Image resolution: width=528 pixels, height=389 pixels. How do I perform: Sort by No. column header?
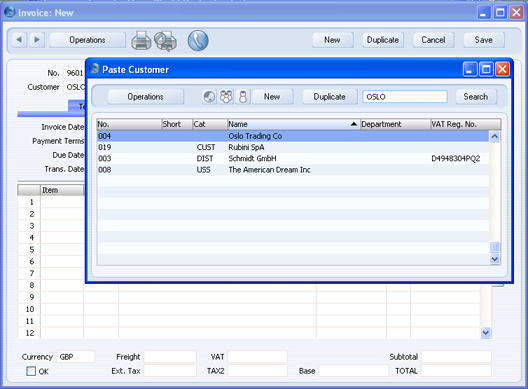pyautogui.click(x=129, y=124)
